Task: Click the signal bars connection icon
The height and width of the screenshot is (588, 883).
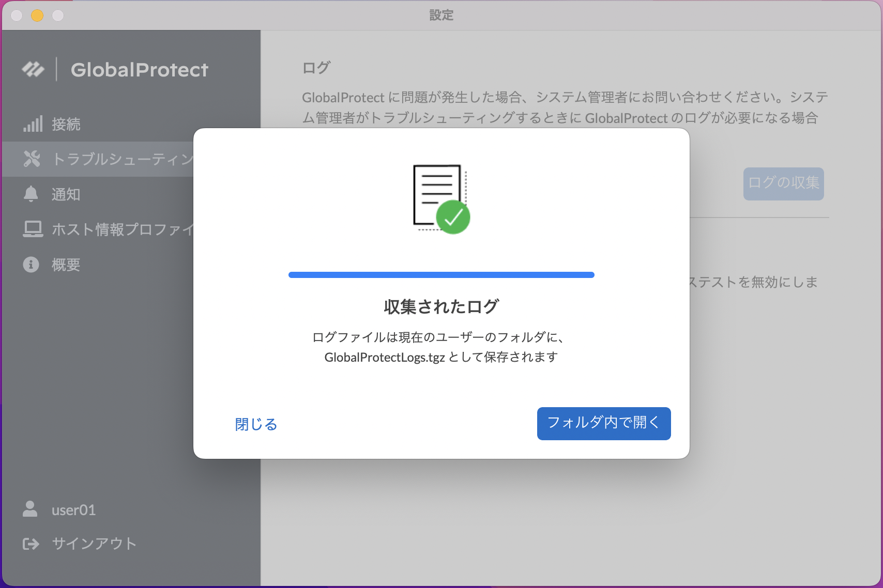Action: (33, 124)
